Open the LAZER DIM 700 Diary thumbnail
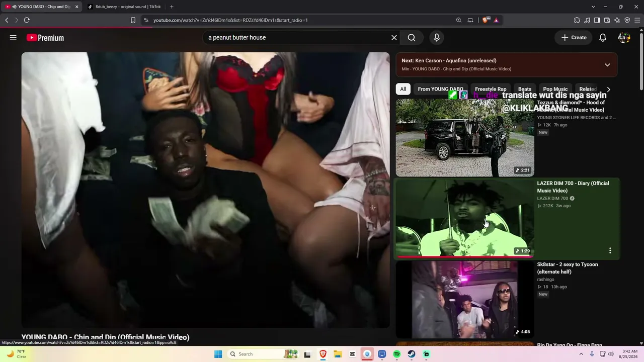Screen dimensions: 644x362 point(465,218)
